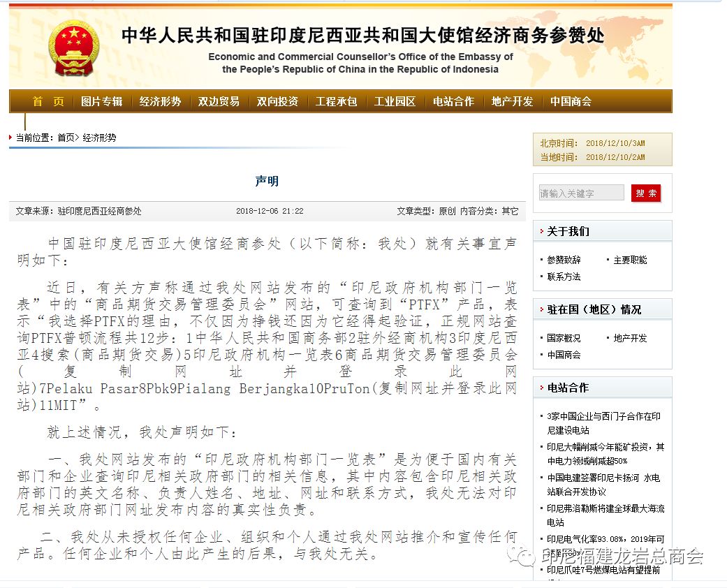Click the 首页 breadcrumb link

pos(66,138)
